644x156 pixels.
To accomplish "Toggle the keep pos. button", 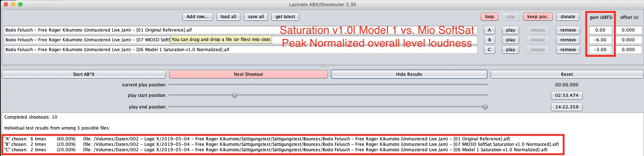I will tap(537, 17).
